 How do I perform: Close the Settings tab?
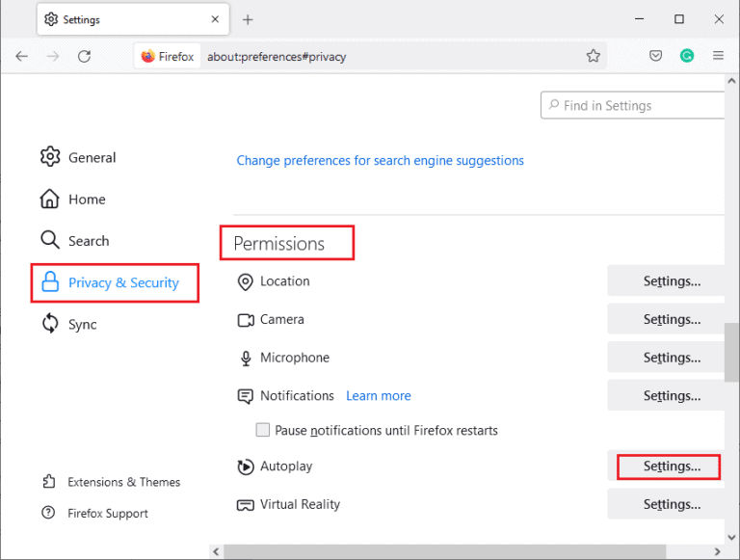211,19
